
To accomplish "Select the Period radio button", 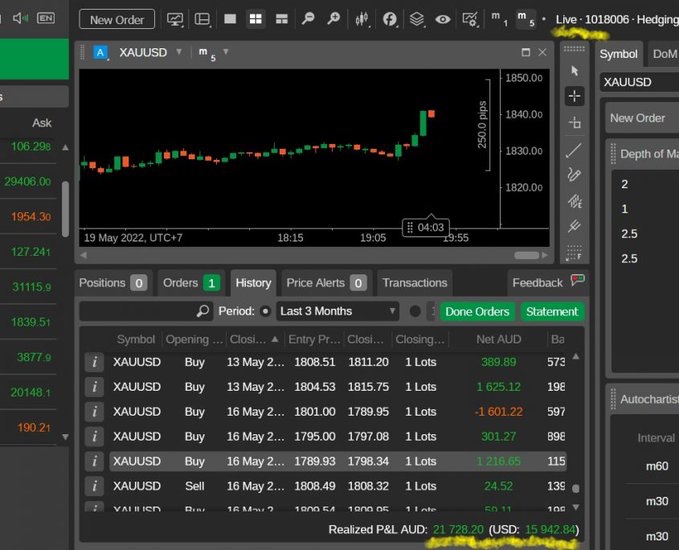I will click(265, 311).
